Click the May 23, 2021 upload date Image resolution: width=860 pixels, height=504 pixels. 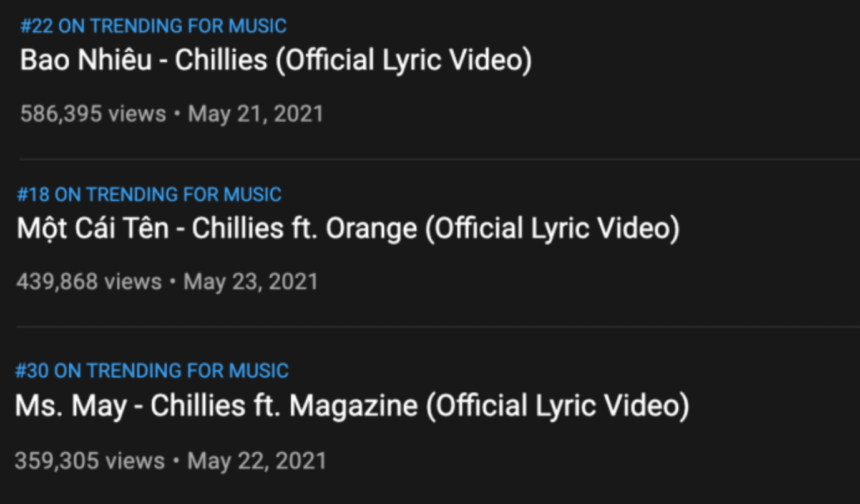pos(251,282)
